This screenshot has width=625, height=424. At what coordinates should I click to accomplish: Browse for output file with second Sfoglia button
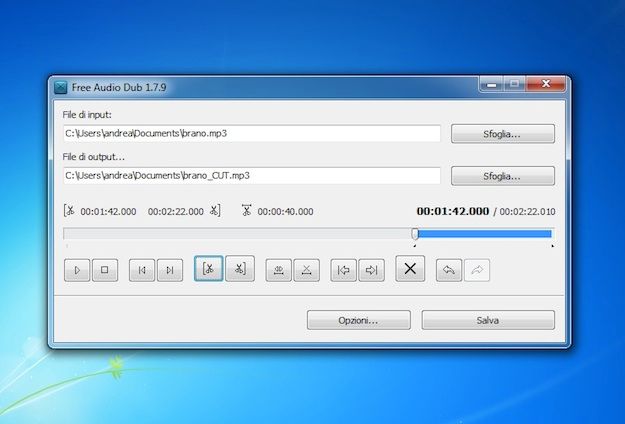(503, 176)
